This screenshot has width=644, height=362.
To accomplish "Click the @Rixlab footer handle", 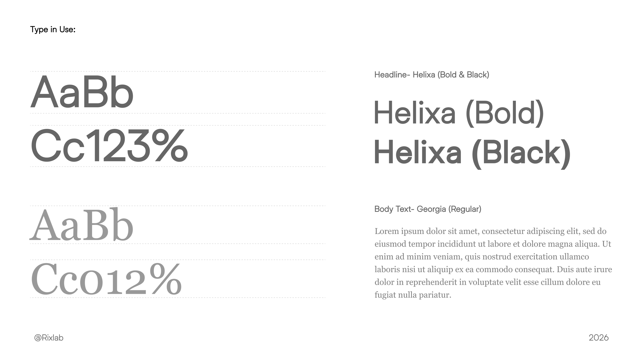I will click(49, 338).
